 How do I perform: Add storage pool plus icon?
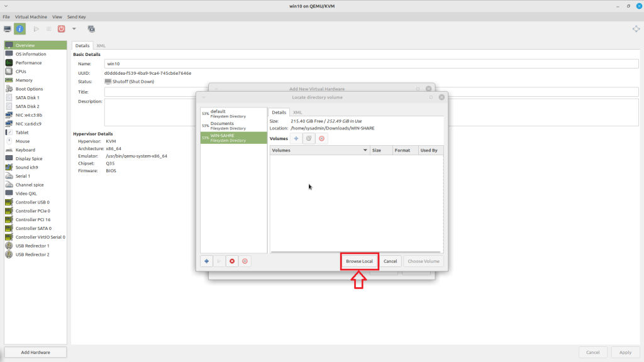[x=206, y=261]
